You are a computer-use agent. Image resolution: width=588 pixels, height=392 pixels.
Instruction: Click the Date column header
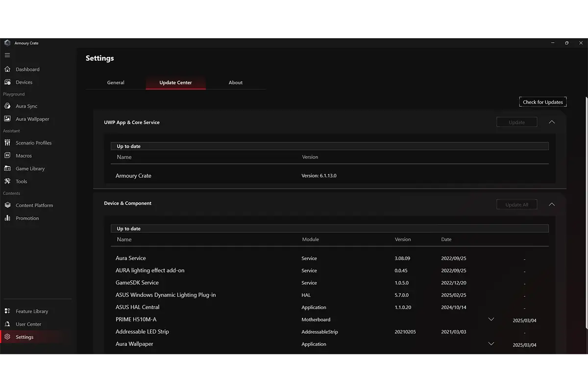(x=446, y=240)
